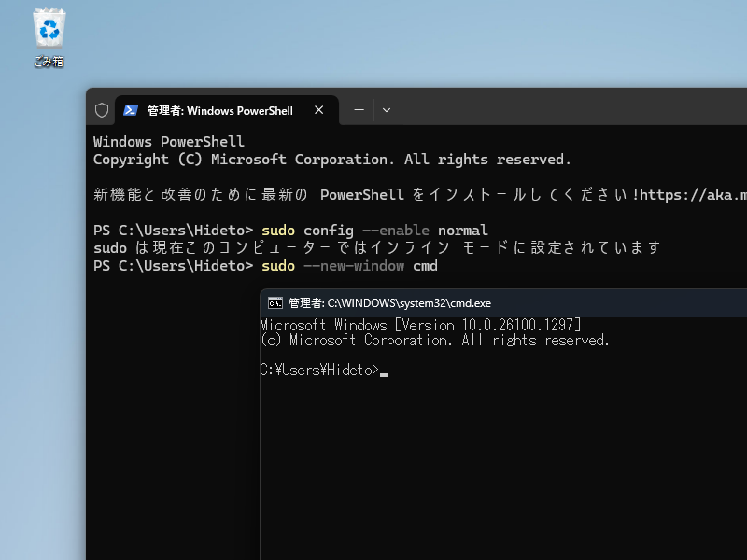The image size is (747, 560).
Task: Click the plus icon to open a new tab
Action: click(359, 109)
